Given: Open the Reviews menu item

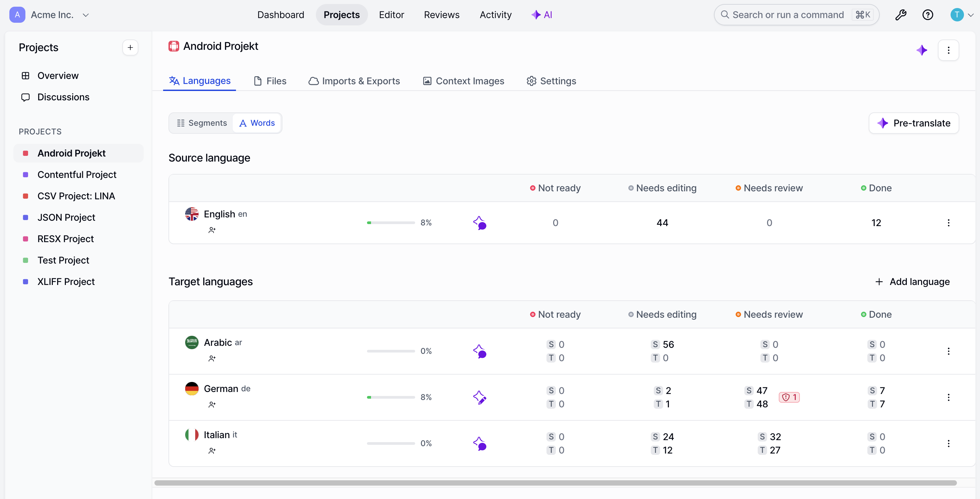Looking at the screenshot, I should (x=441, y=15).
